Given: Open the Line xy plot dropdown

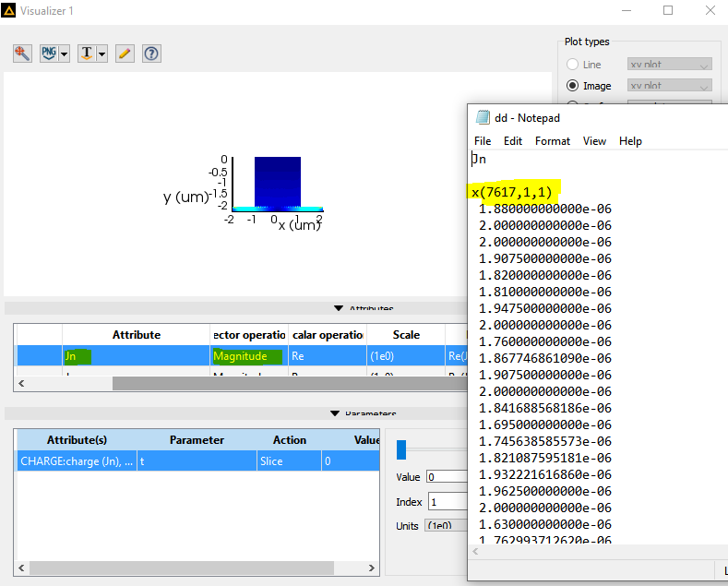Looking at the screenshot, I should click(669, 64).
